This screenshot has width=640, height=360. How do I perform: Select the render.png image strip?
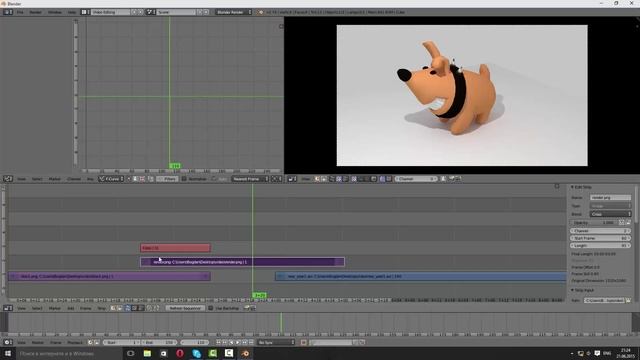point(242,262)
